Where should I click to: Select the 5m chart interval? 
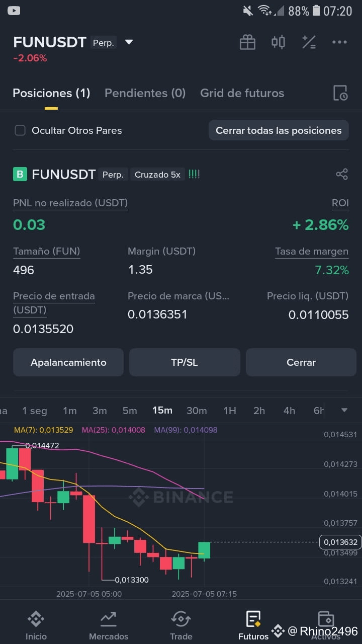pos(130,411)
